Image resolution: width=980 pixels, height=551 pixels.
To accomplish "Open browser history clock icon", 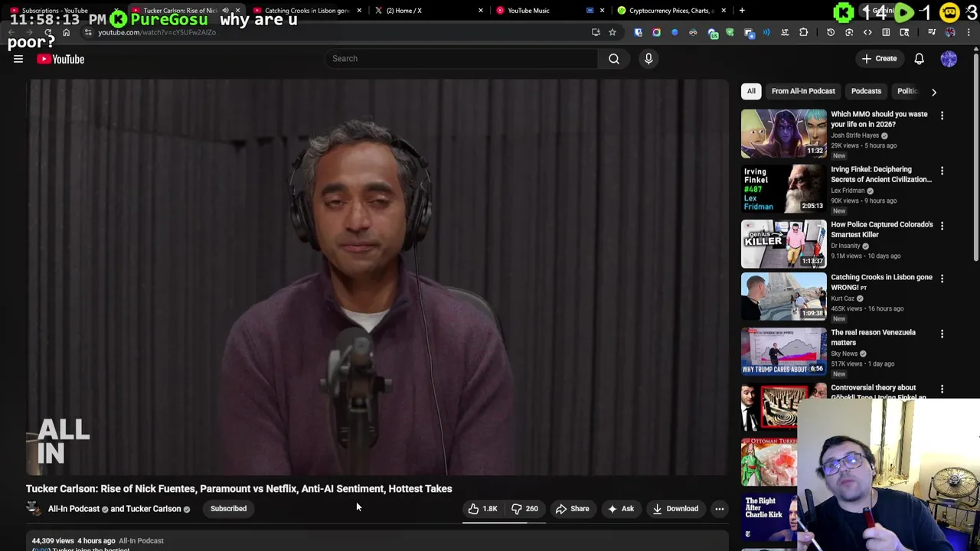I will pyautogui.click(x=831, y=32).
